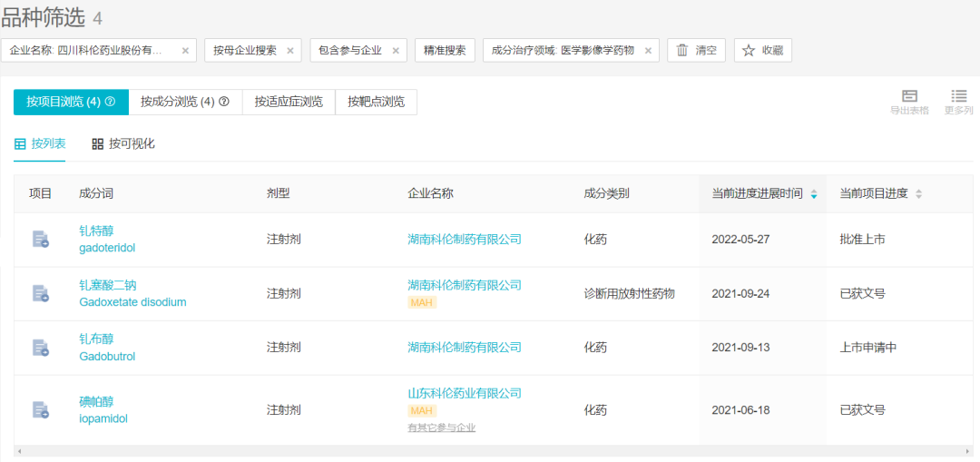Click the 企业名称 column header

(430, 194)
